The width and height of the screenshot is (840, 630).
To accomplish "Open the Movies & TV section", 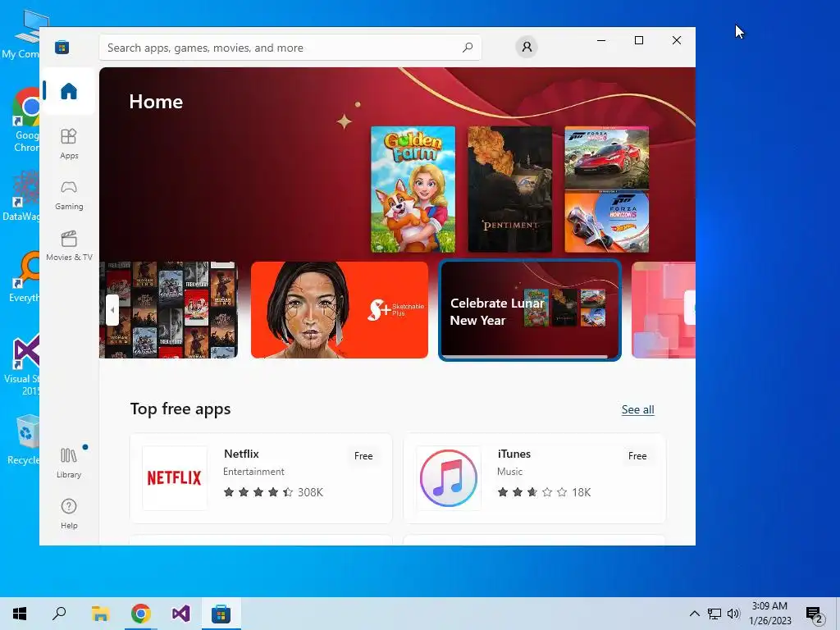I will click(x=69, y=246).
